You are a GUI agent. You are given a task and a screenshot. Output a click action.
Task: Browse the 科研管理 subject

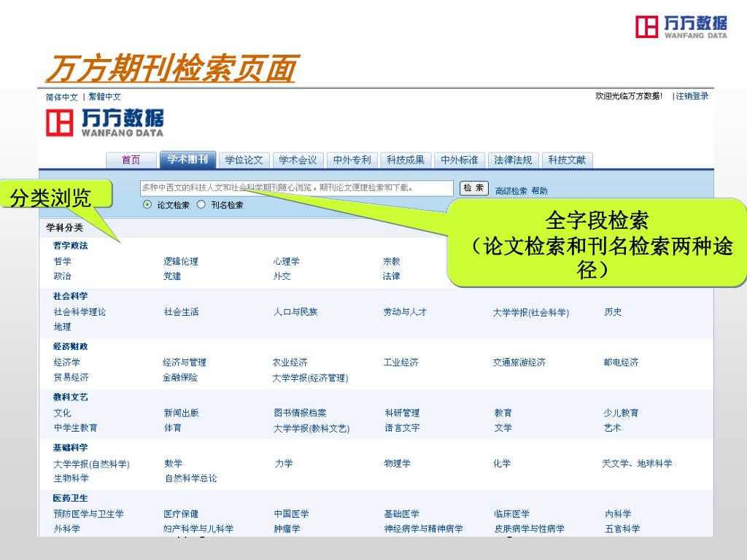pos(402,413)
